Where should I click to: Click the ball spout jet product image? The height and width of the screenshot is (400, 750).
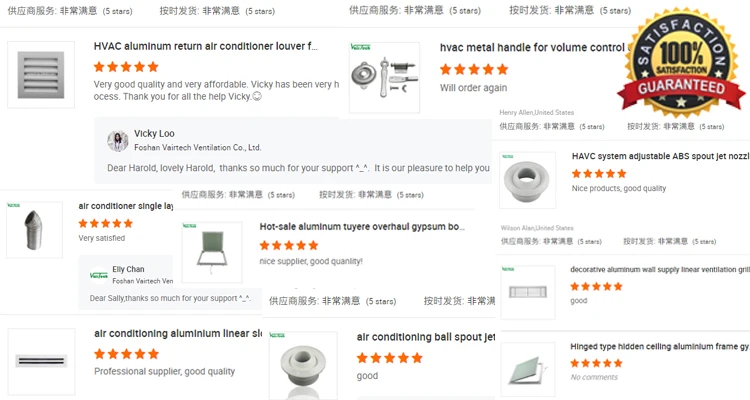(x=303, y=365)
